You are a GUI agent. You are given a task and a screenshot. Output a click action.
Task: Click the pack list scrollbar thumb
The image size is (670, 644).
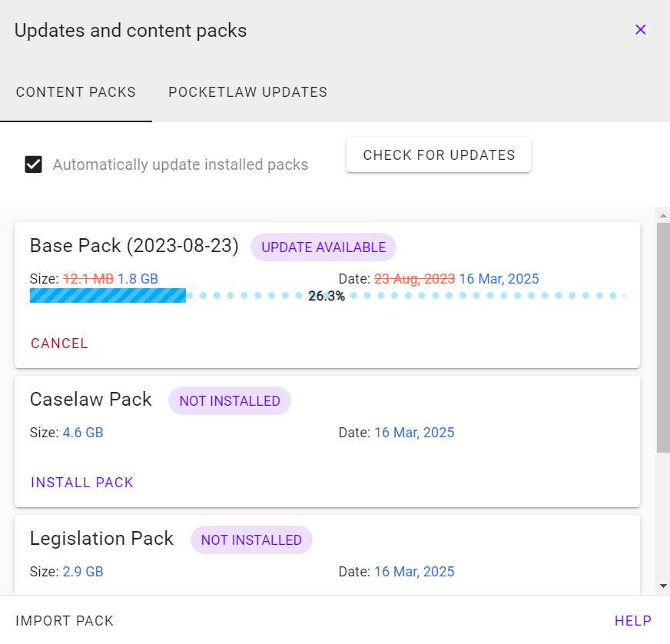663,337
